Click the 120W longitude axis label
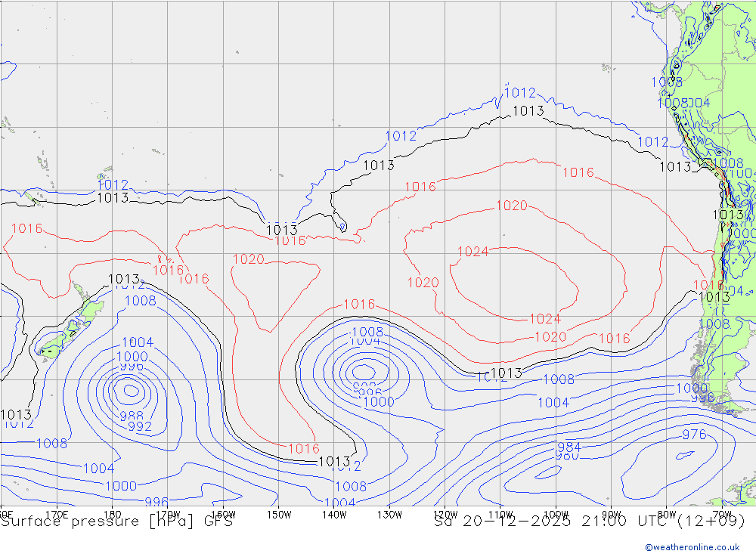 tap(445, 515)
